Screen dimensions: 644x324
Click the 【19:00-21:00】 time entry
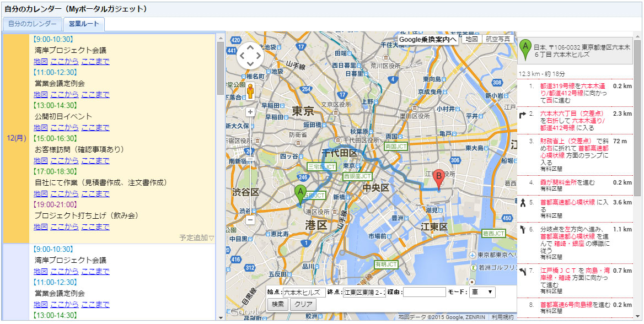(55, 204)
